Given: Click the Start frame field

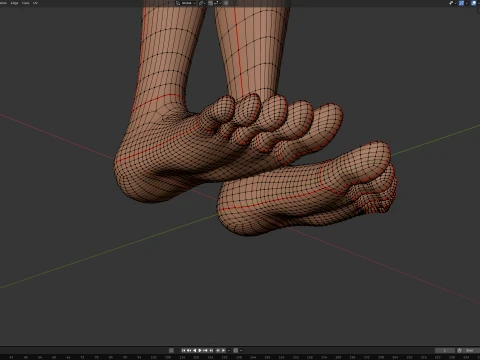Looking at the screenshot, I should tap(470, 350).
